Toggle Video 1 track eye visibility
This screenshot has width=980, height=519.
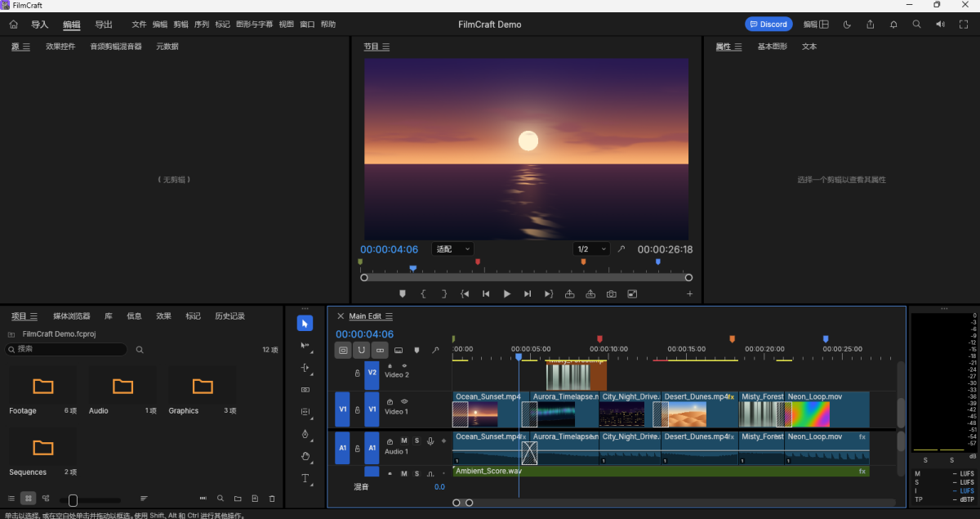[x=404, y=401]
